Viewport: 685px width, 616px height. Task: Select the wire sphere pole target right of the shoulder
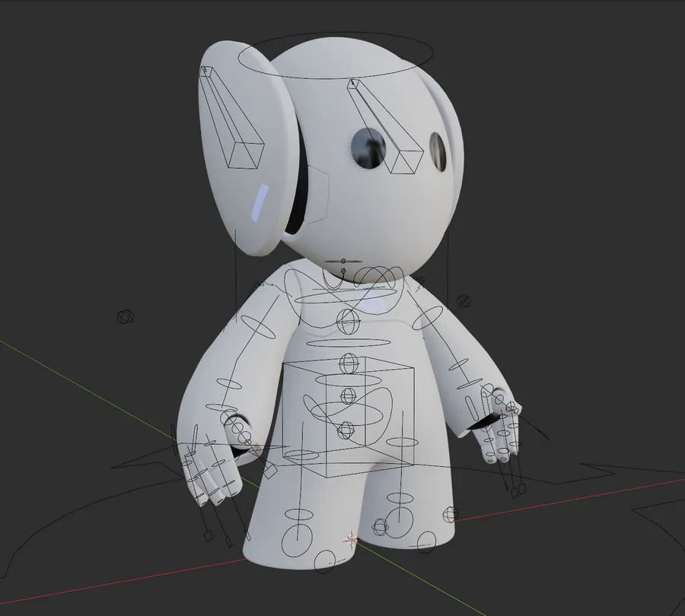[464, 301]
